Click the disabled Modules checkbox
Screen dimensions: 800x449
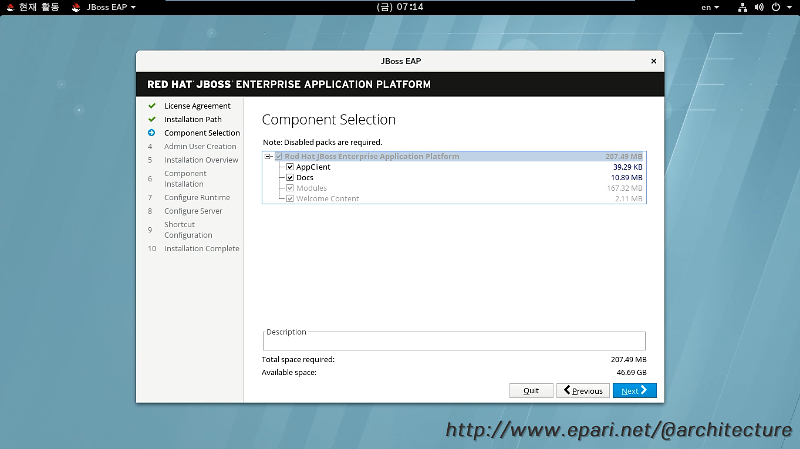290,188
